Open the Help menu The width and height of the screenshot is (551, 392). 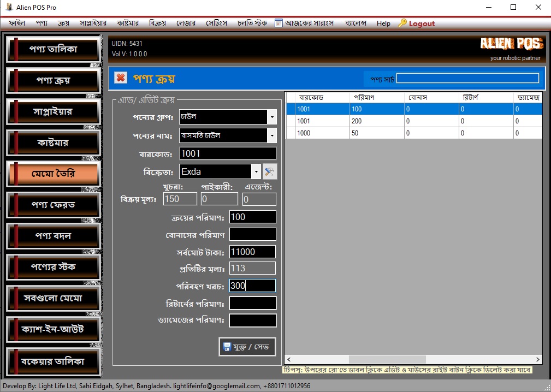[383, 23]
